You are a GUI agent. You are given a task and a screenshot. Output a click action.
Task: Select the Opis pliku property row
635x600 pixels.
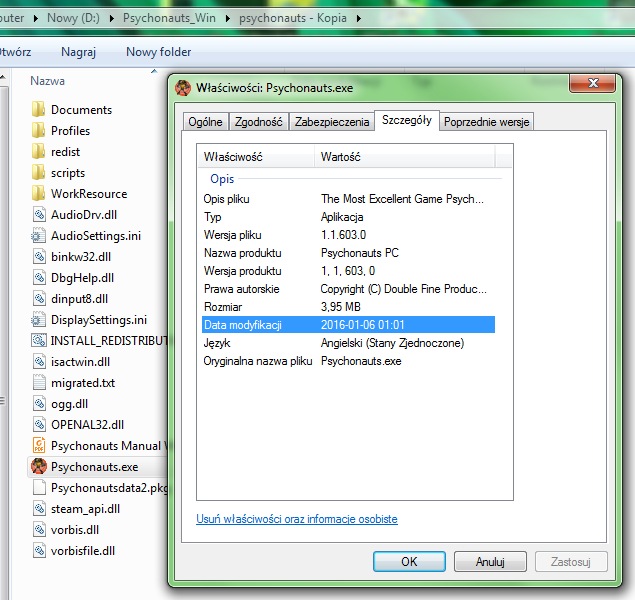point(348,199)
